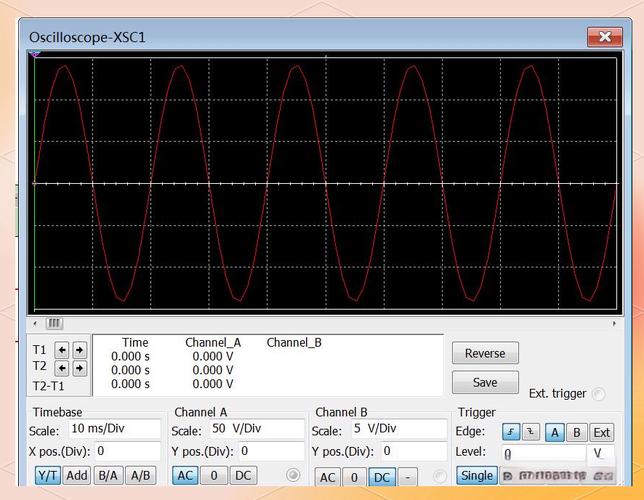Switch timebase mode to Y/T
The image size is (644, 500).
pos(47,475)
